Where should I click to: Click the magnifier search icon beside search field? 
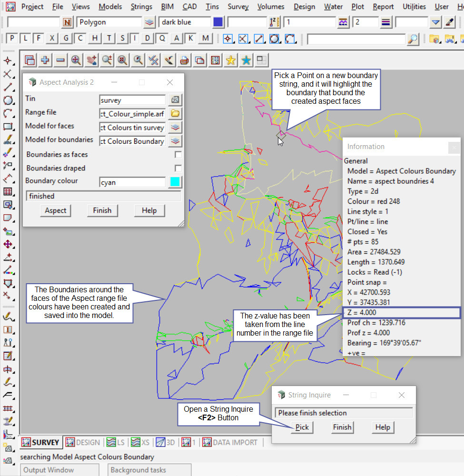413,39
